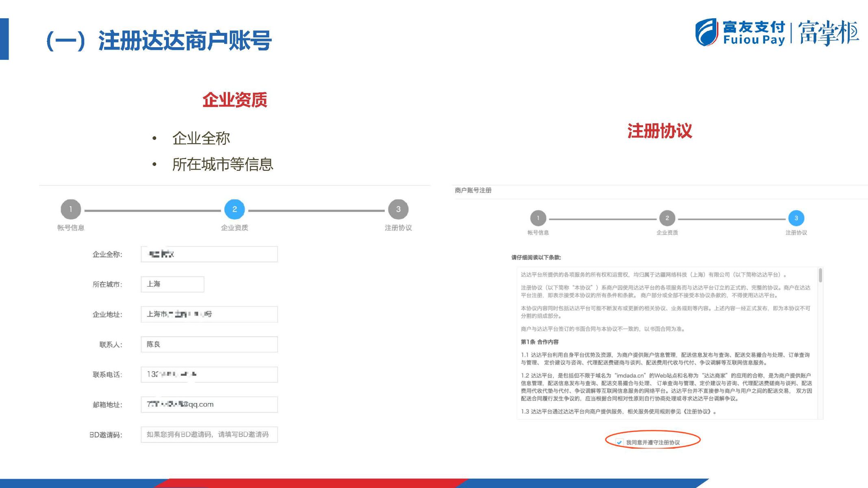Click the 邮箱地址: form label

107,405
